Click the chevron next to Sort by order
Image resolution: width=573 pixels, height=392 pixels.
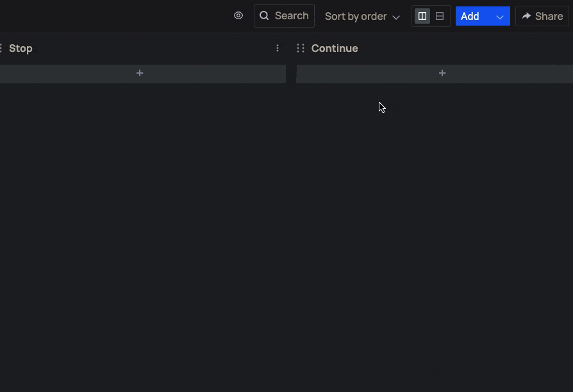pyautogui.click(x=396, y=17)
